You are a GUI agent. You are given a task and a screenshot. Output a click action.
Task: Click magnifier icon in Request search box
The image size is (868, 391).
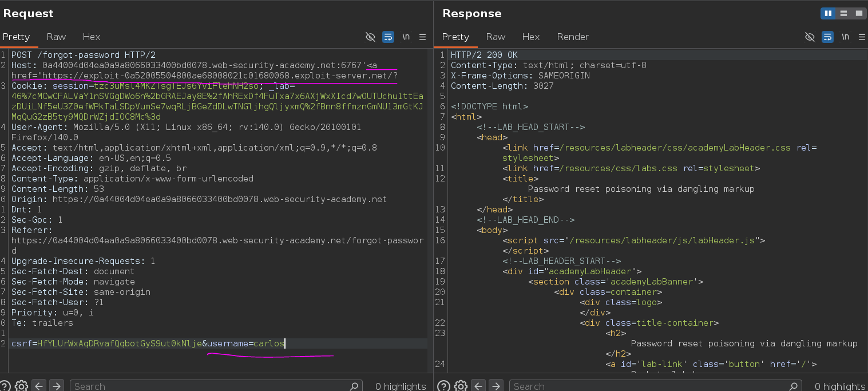[355, 386]
